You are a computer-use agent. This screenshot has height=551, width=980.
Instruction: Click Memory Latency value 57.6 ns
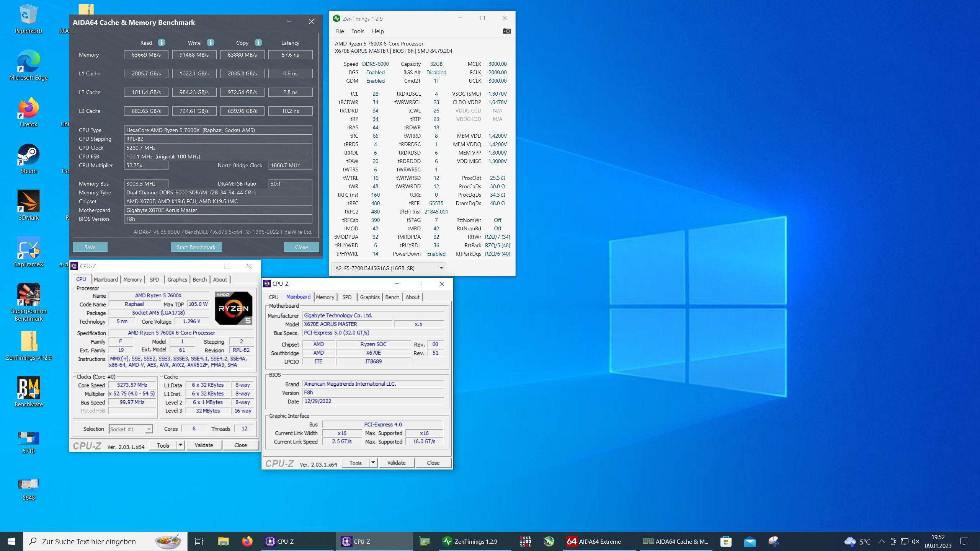click(x=290, y=55)
